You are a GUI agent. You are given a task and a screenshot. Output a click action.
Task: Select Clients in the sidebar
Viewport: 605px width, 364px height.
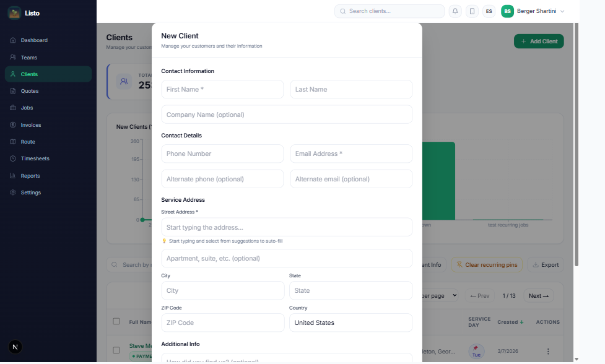pyautogui.click(x=48, y=74)
